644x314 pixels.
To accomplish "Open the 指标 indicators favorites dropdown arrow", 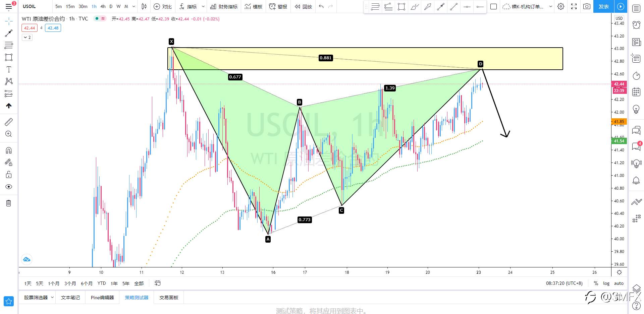I will [203, 6].
